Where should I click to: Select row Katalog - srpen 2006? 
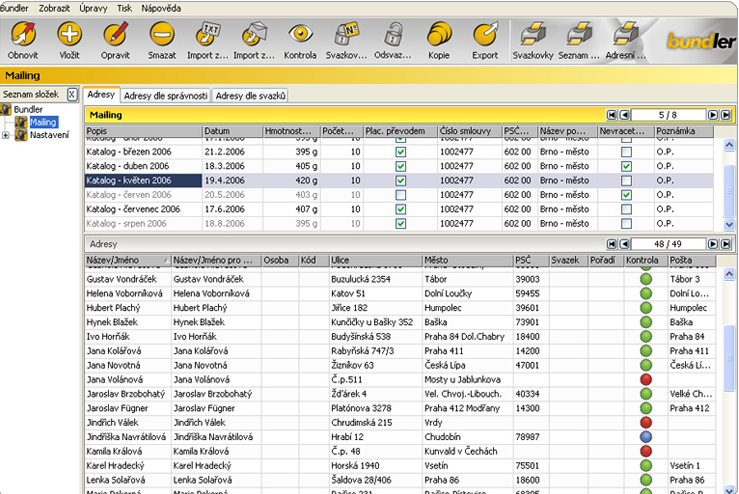399,223
